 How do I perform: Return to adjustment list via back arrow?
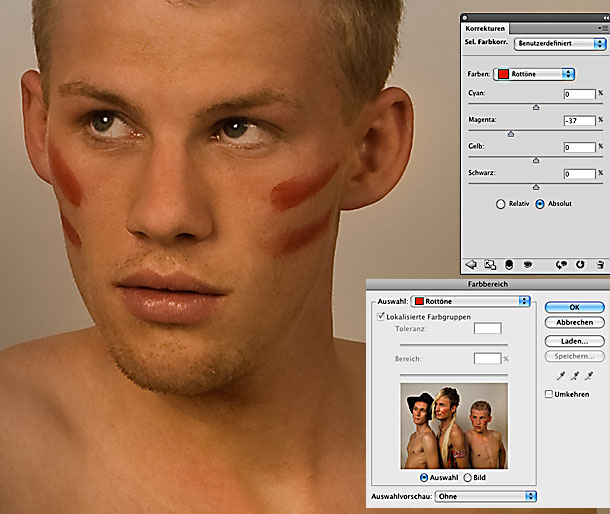471,265
